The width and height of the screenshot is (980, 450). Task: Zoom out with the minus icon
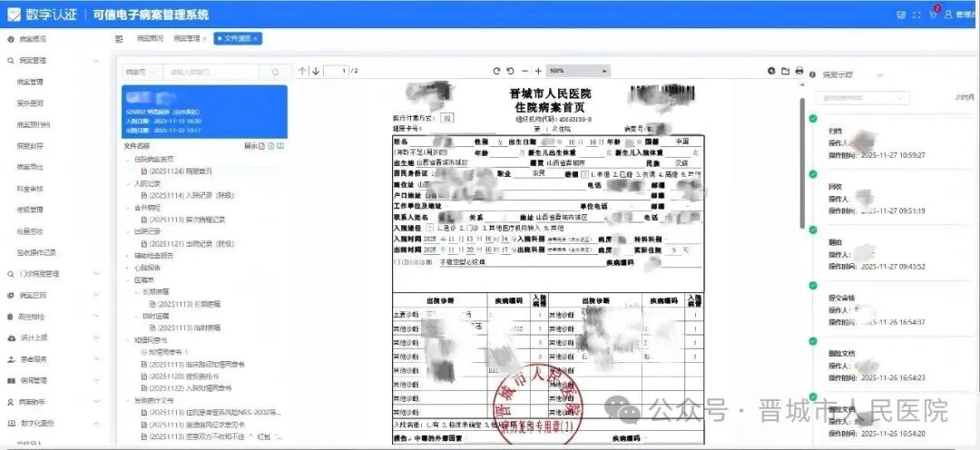click(x=524, y=71)
